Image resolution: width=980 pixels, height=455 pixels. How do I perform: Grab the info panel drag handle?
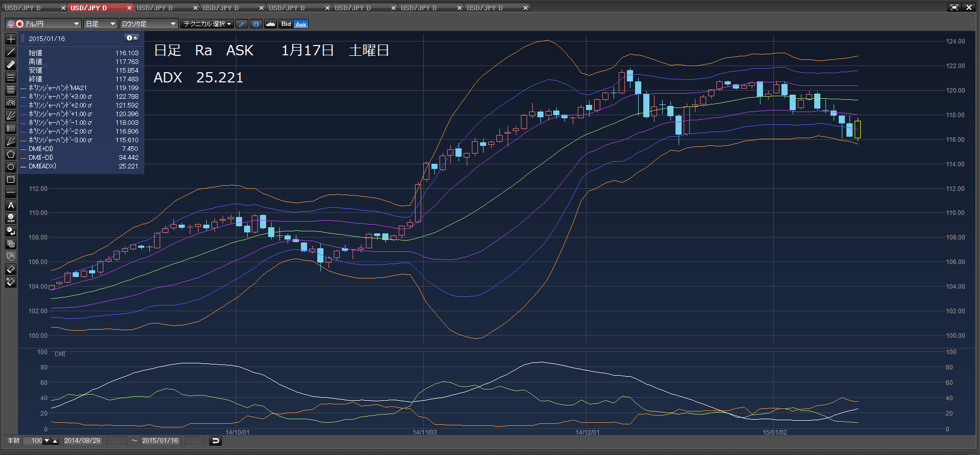(23, 38)
